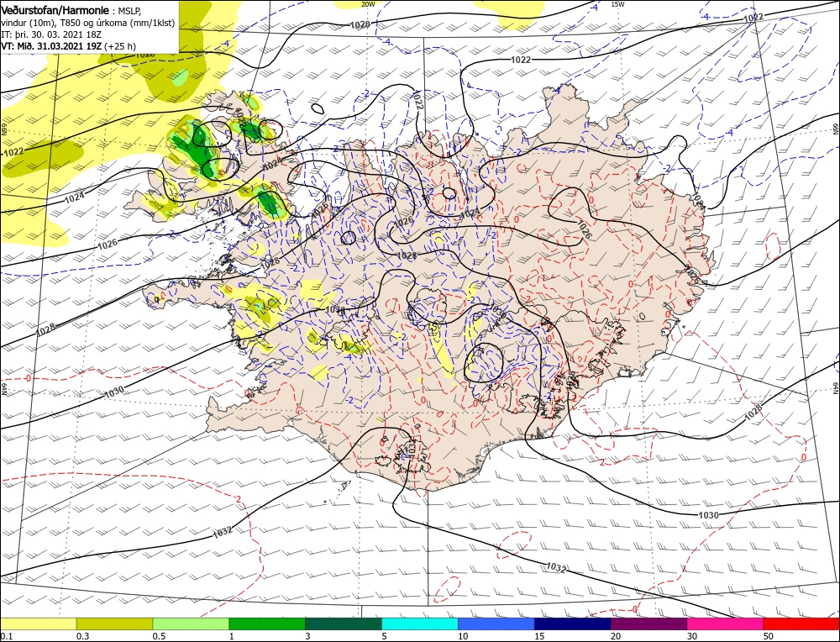840x642 pixels.
Task: Select the dark green 3–5 legend swatch
Action: (x=344, y=624)
